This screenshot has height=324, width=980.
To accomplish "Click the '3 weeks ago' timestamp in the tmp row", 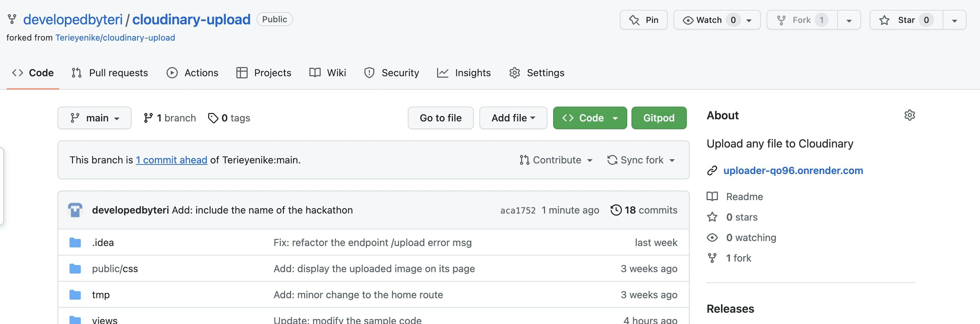I will (649, 295).
